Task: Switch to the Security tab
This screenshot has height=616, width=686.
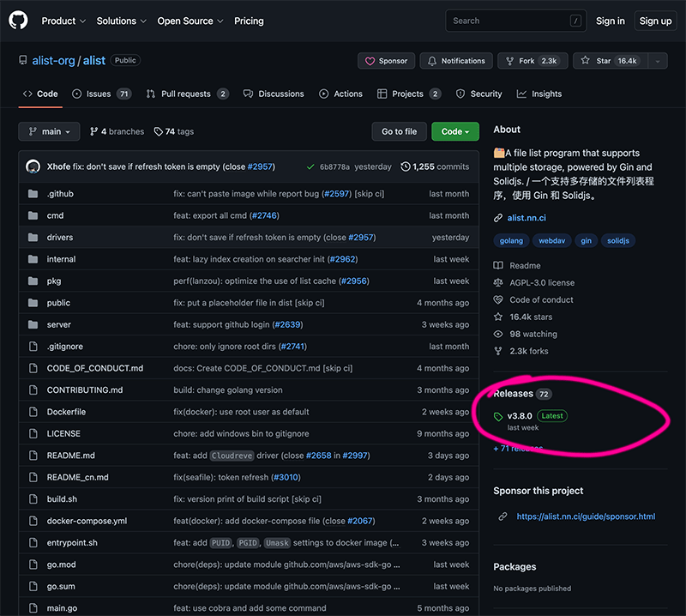Action: (x=478, y=94)
